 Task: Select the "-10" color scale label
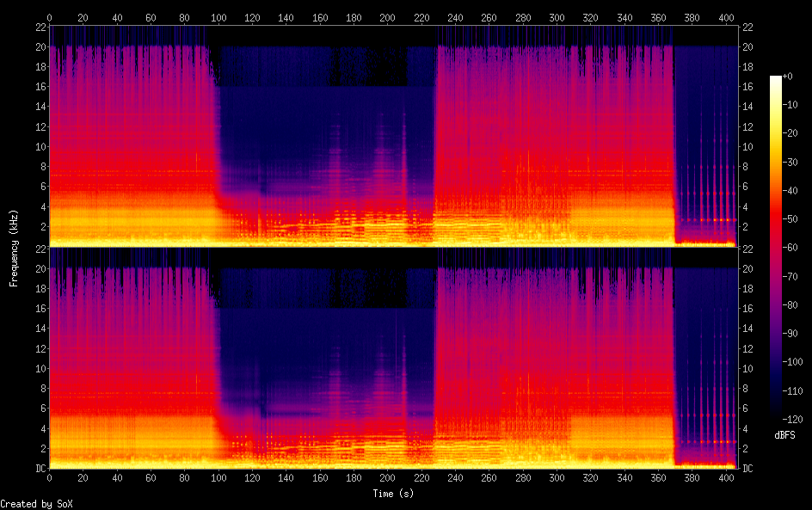790,105
